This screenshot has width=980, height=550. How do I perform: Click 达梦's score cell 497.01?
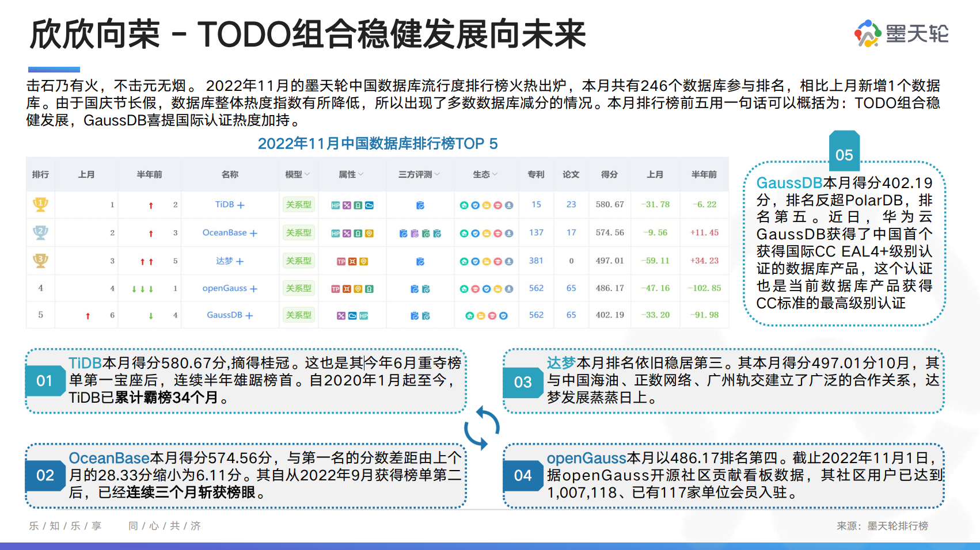610,261
